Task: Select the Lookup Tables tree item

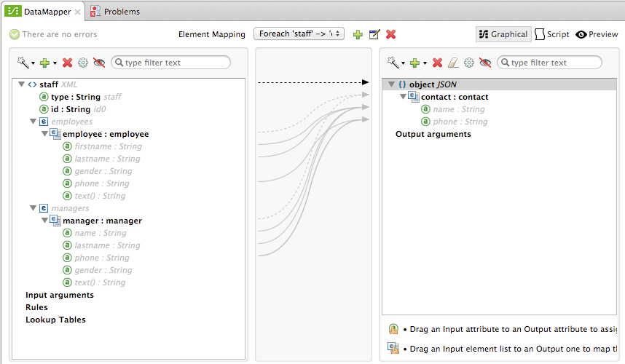Action: coord(55,320)
